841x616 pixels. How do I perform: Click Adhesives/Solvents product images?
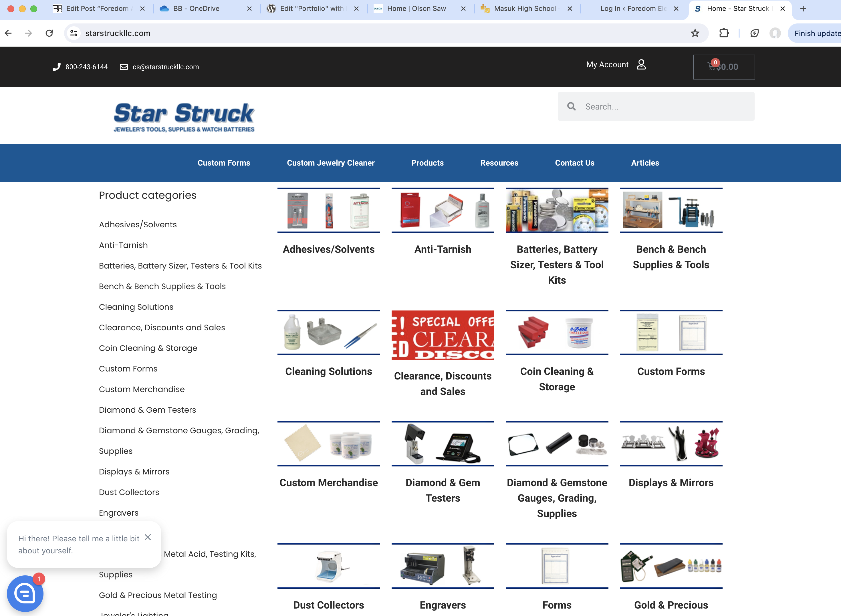tap(329, 210)
